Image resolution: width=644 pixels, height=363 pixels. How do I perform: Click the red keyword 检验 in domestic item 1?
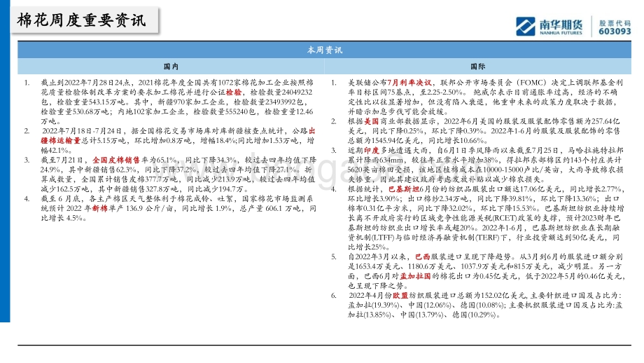click(x=234, y=93)
